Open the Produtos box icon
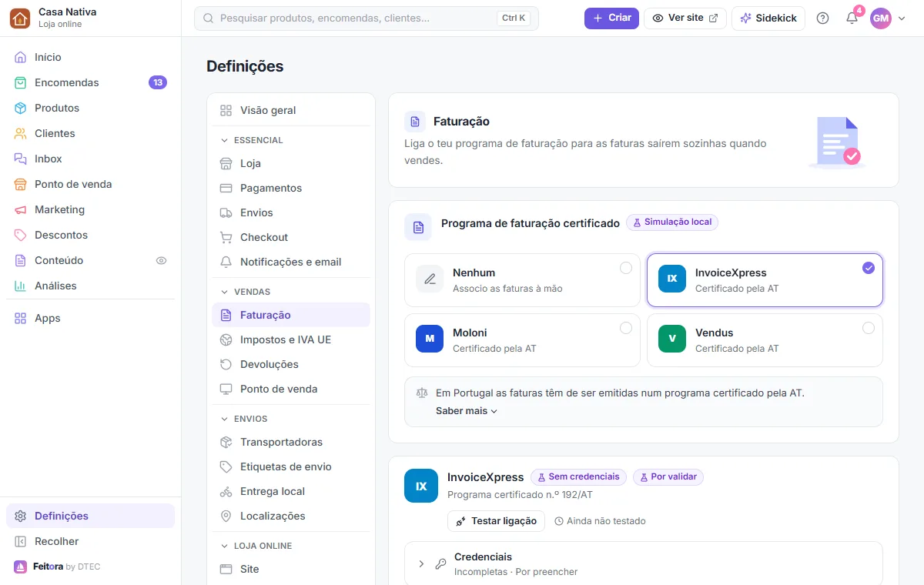Viewport: 924px width, 585px height. point(21,108)
